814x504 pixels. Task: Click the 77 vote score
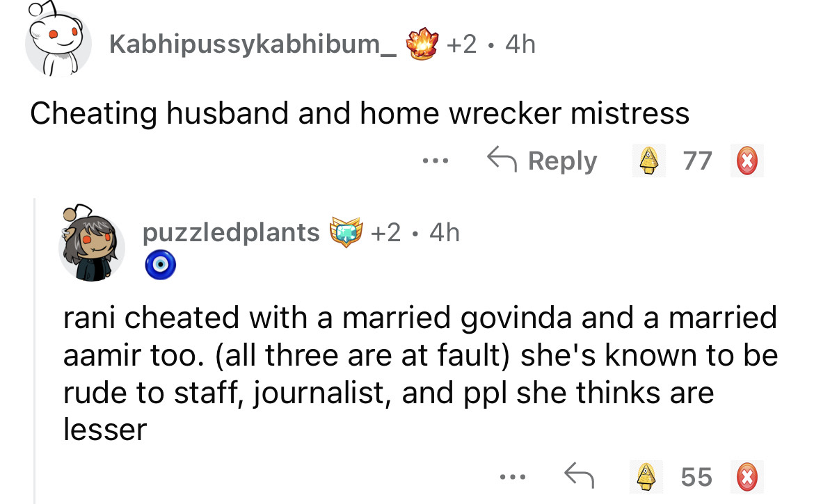coord(698,161)
